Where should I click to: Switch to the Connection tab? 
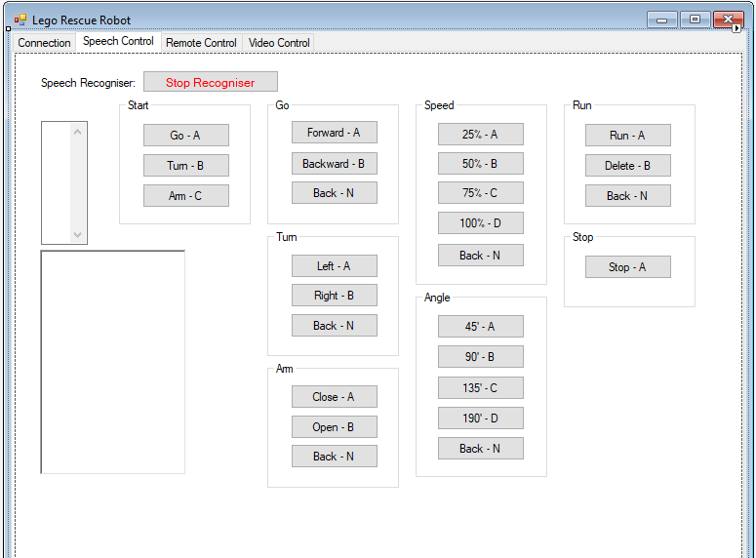tap(45, 43)
